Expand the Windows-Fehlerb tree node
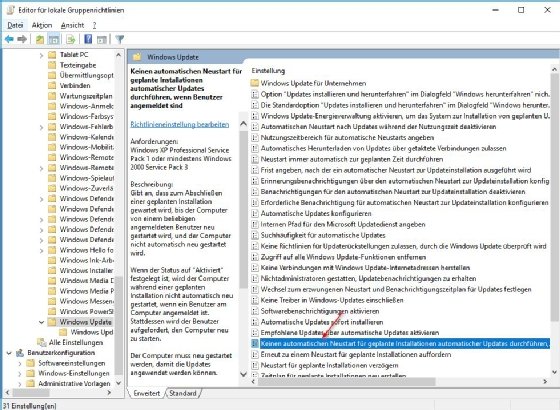Screen dimensions: 560x410 click(41, 127)
